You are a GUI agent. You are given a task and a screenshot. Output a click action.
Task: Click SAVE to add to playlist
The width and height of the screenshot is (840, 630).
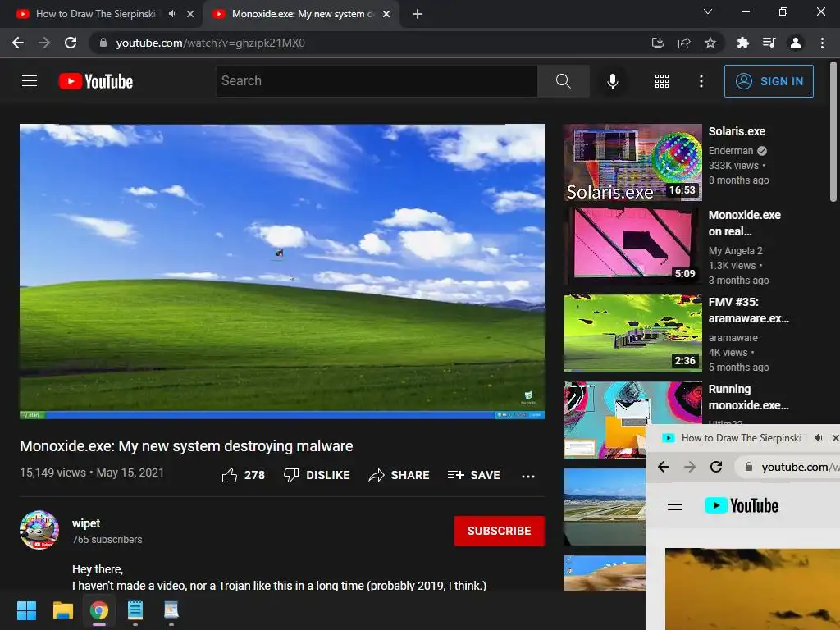coord(473,475)
